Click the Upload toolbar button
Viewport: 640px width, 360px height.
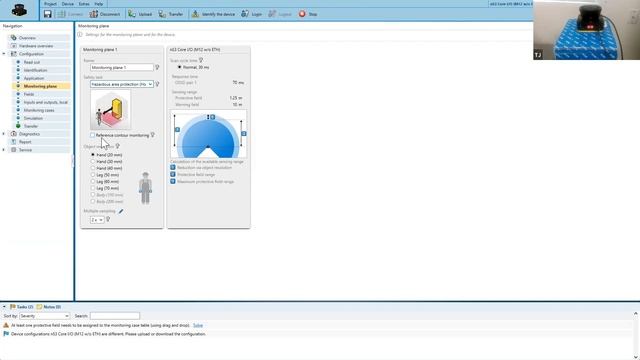coord(140,14)
